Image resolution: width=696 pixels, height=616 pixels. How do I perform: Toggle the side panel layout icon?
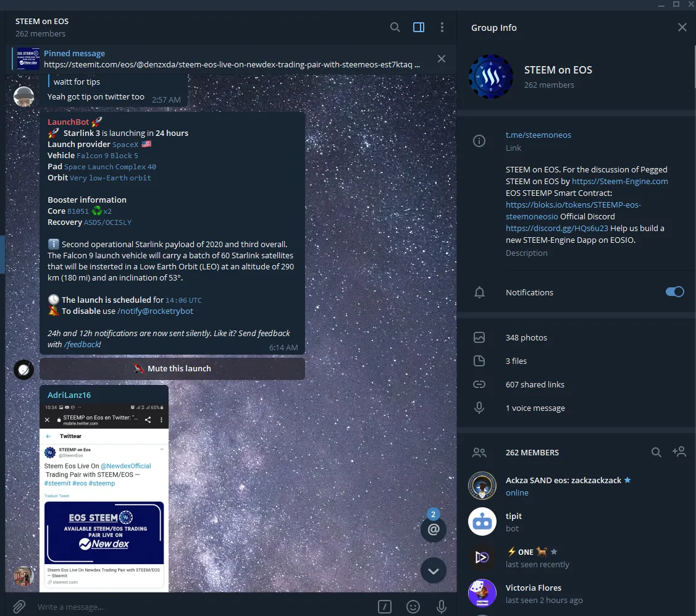[419, 28]
